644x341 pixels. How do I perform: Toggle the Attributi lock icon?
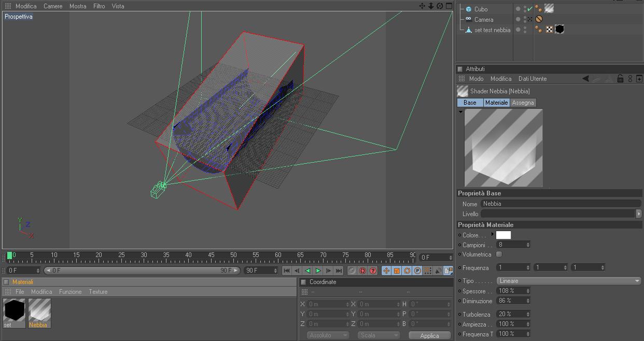point(620,79)
